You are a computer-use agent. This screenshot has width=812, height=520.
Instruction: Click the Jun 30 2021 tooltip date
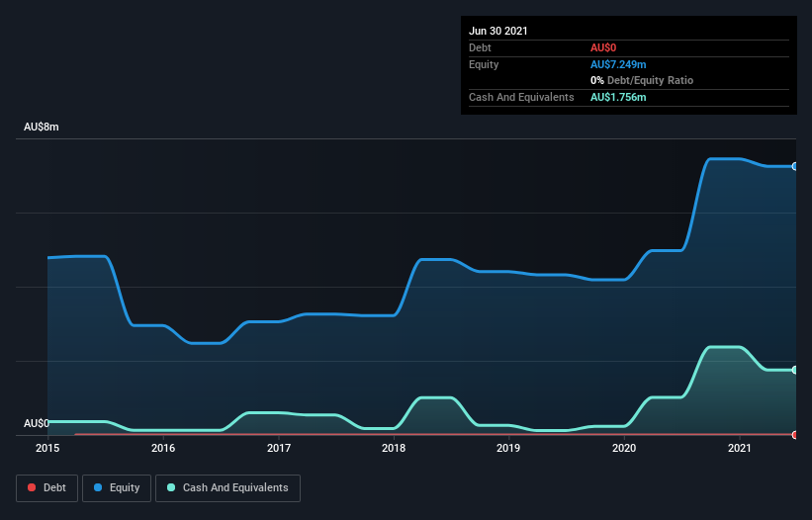pos(498,31)
